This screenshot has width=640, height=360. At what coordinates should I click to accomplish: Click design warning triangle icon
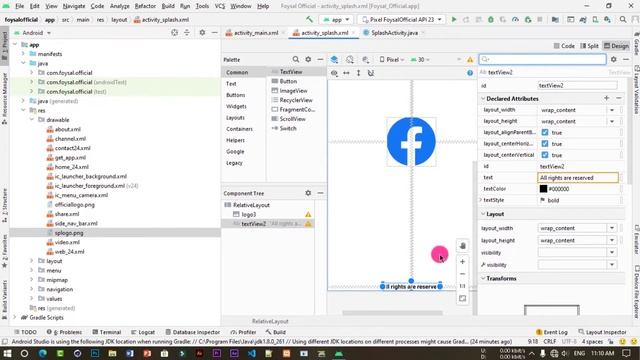[470, 60]
